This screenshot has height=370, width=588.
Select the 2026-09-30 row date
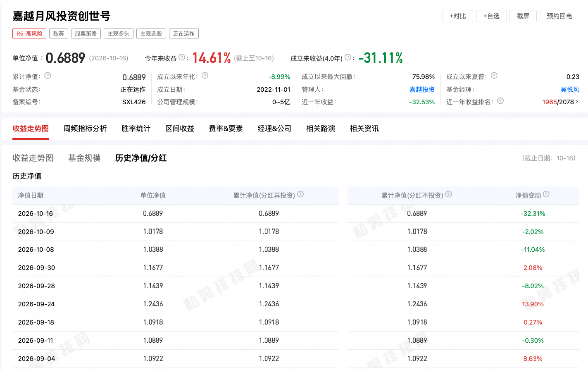pos(36,268)
